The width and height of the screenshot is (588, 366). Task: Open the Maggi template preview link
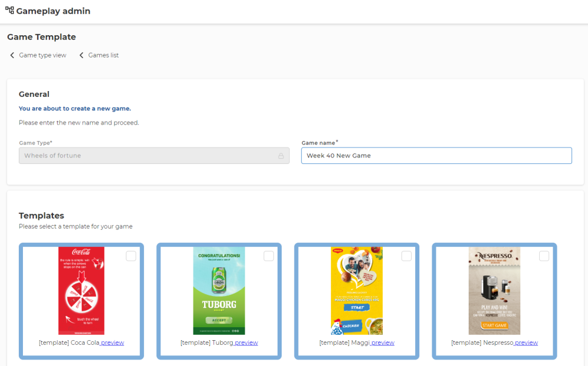383,343
